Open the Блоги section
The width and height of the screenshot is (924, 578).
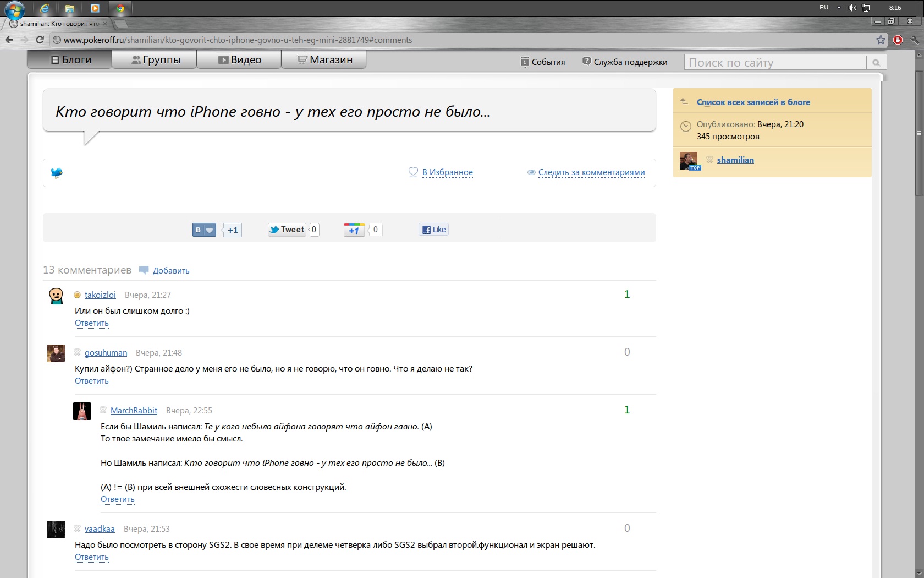pos(70,59)
